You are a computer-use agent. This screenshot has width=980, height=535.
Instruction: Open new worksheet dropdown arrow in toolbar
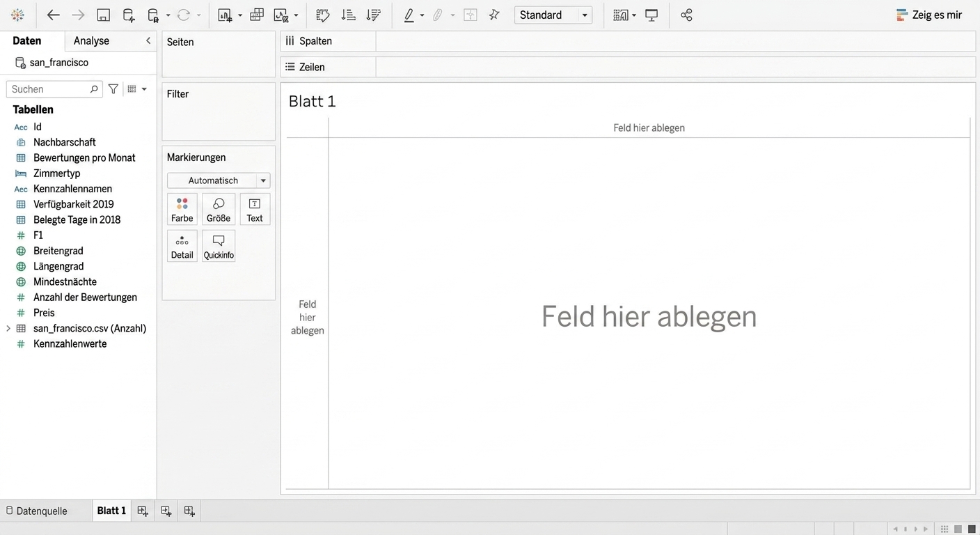point(240,15)
